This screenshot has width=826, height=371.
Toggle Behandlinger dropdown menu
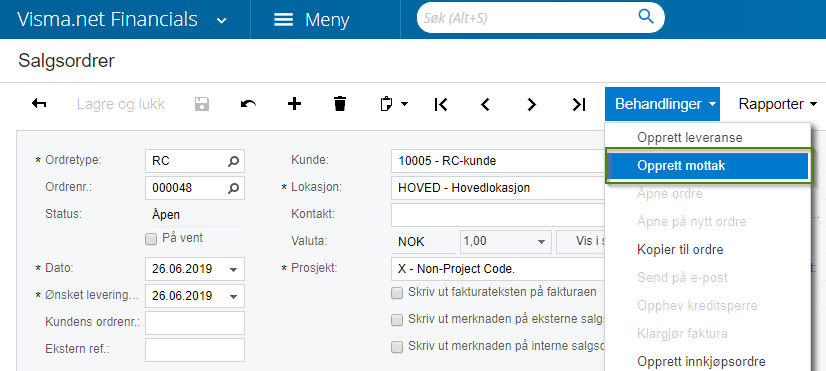(662, 104)
